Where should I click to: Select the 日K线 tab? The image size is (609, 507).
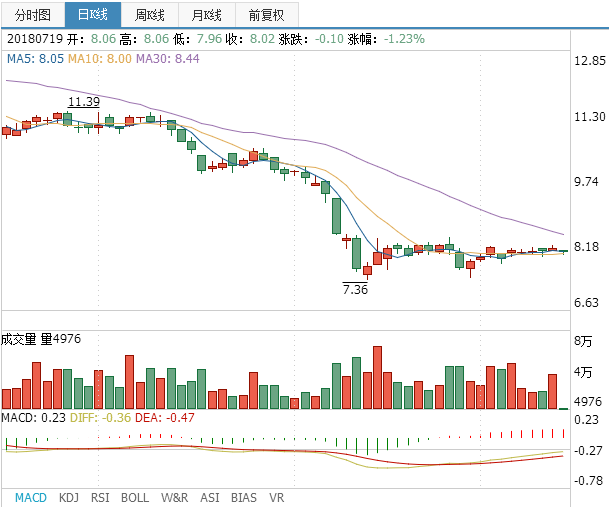coord(93,15)
